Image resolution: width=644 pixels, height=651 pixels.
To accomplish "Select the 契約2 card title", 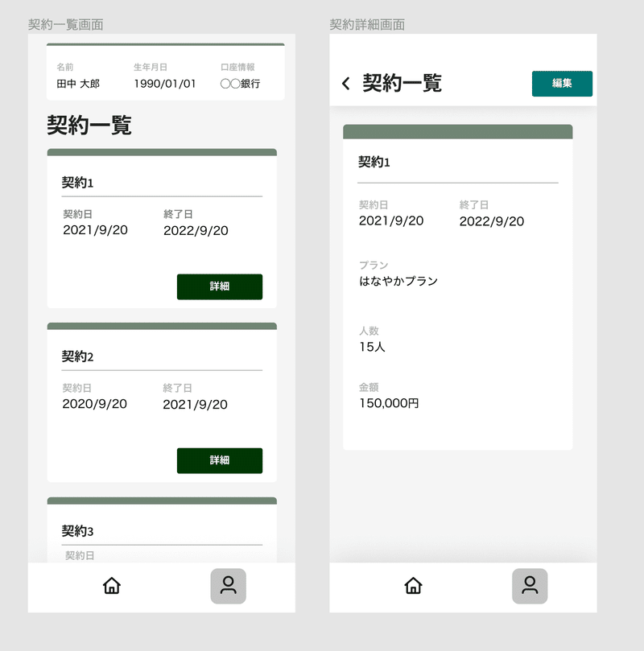I will point(77,356).
